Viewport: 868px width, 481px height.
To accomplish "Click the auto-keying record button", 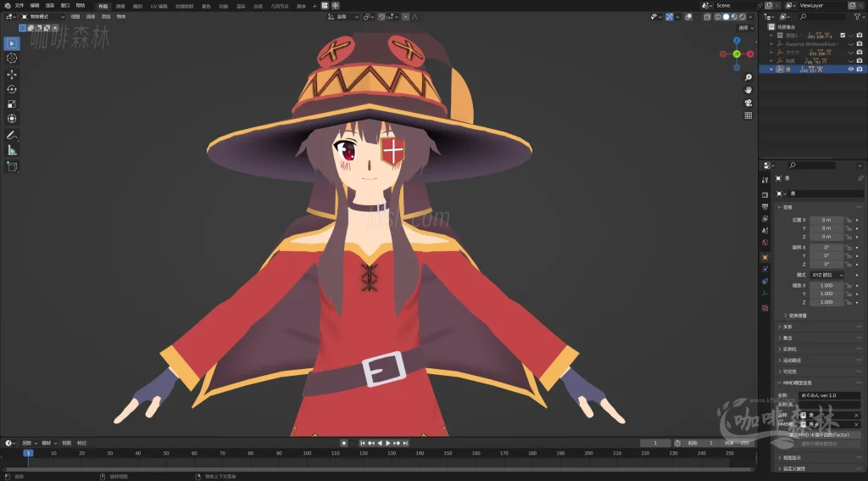I will coord(344,444).
